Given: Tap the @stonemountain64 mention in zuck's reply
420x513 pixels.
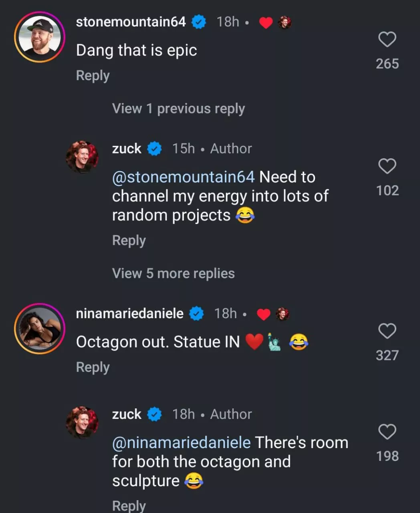Looking at the screenshot, I should (183, 177).
